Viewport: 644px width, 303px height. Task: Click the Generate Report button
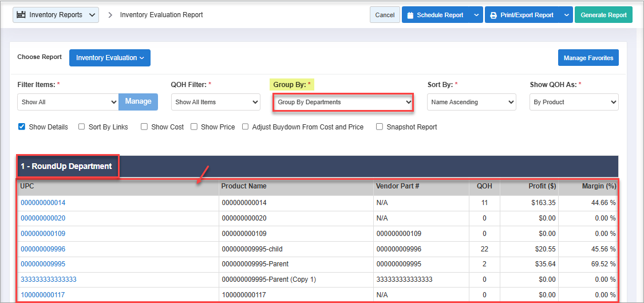click(x=603, y=15)
